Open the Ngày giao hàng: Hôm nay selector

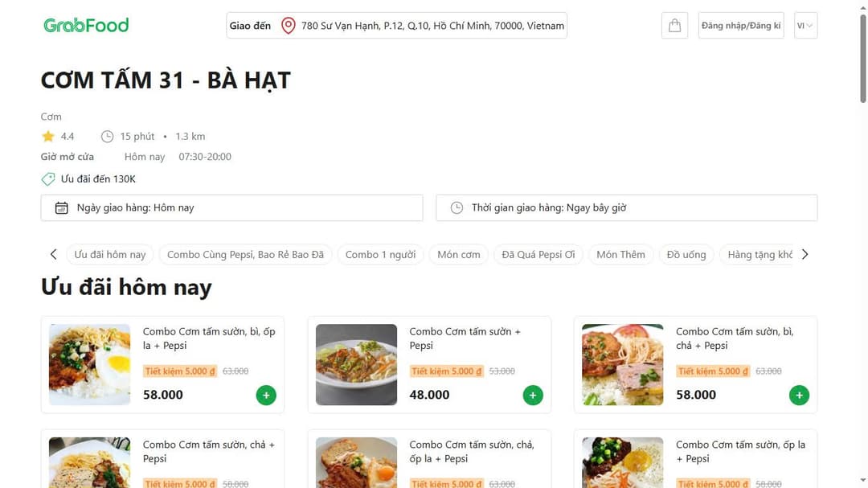[x=231, y=207]
